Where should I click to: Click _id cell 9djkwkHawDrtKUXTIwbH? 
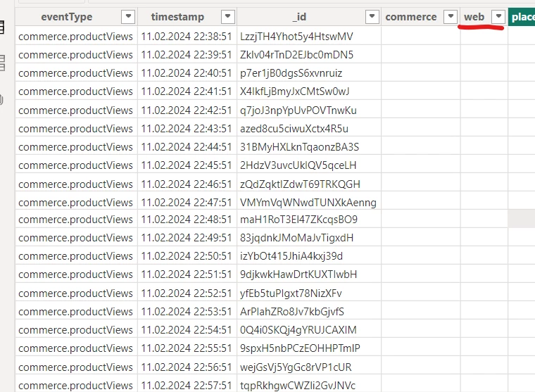point(309,274)
